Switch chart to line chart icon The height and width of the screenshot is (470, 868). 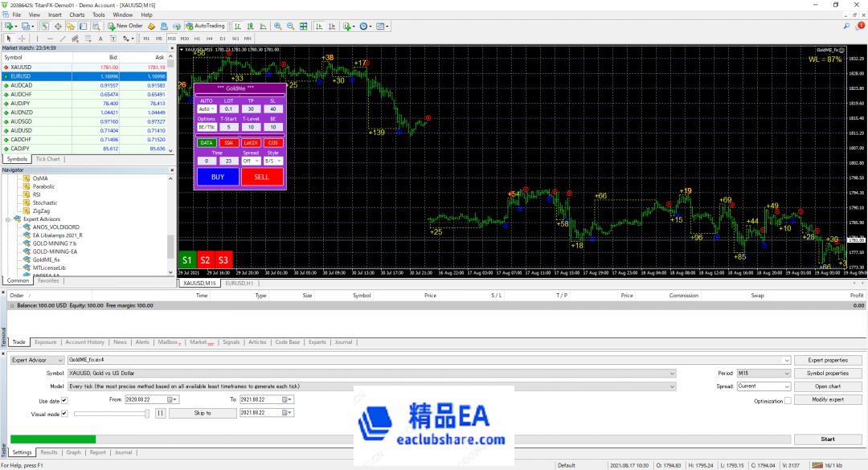point(263,26)
